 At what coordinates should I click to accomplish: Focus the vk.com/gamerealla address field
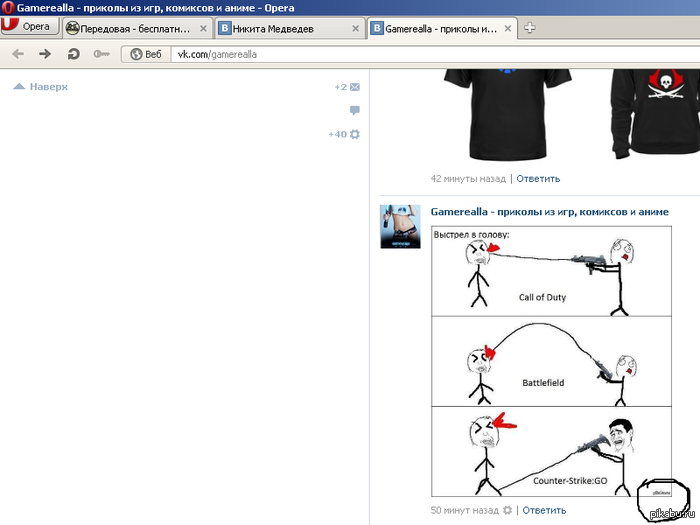pos(435,54)
